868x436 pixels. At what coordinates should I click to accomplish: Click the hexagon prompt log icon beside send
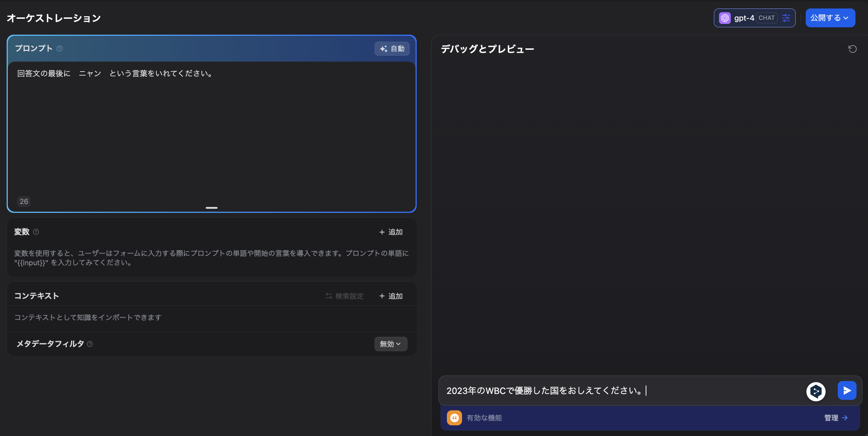click(x=816, y=391)
